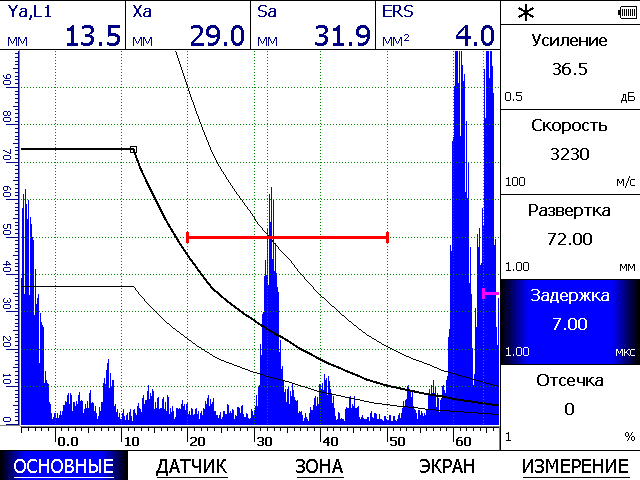
Task: Select the Усиление gain parameter
Action: coord(570,67)
